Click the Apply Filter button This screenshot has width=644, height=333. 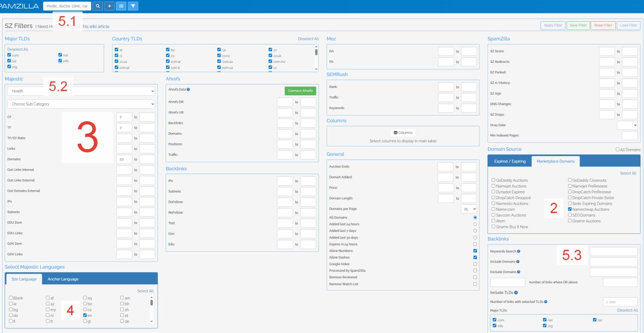click(552, 25)
